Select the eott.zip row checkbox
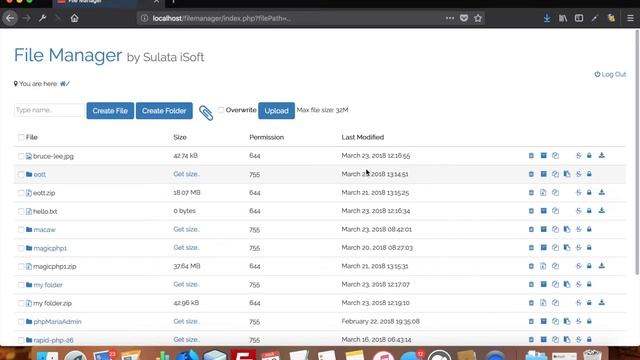The width and height of the screenshot is (640, 360). (x=21, y=193)
